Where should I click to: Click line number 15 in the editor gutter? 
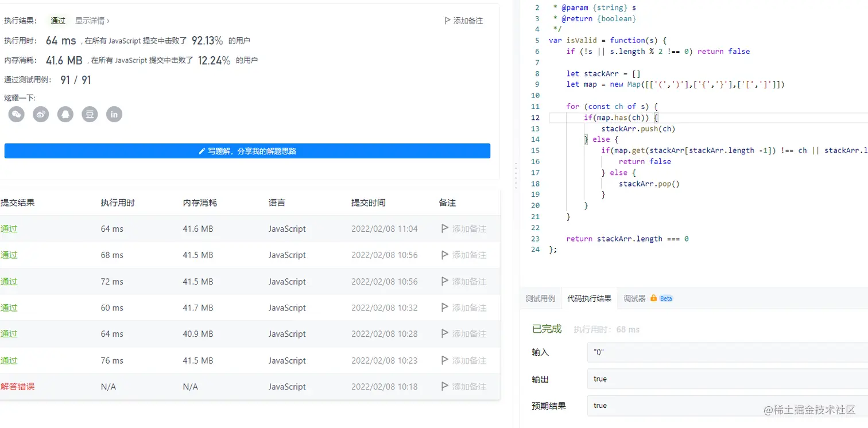point(536,150)
